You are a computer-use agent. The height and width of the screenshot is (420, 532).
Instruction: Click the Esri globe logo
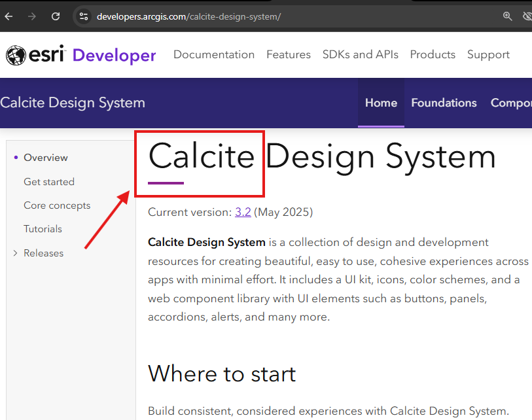tap(16, 55)
